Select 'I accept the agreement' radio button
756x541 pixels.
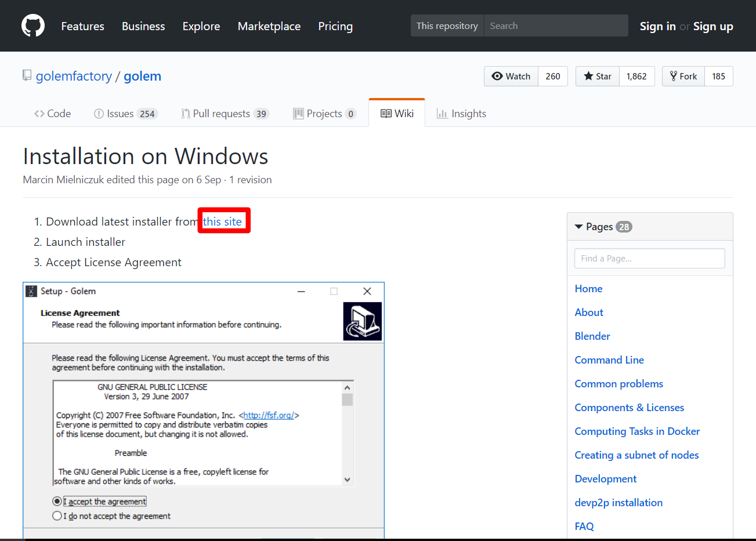(x=57, y=501)
